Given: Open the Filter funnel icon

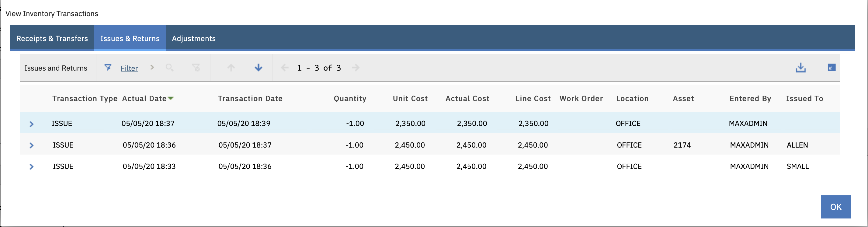Looking at the screenshot, I should (108, 68).
